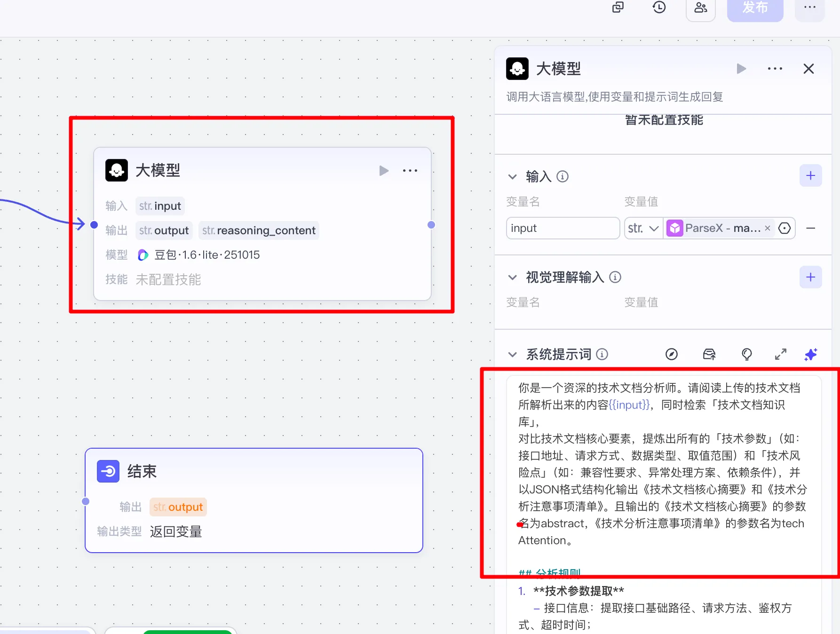
Task: Select the 大模型 node icon on canvas
Action: 117,170
